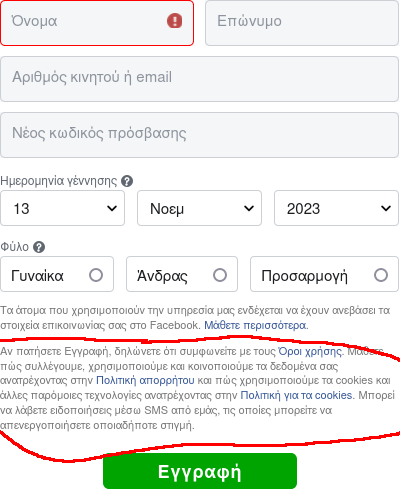Select the Προσαρμογή radio option
Viewport: 400px width, 498px height.
324,274
